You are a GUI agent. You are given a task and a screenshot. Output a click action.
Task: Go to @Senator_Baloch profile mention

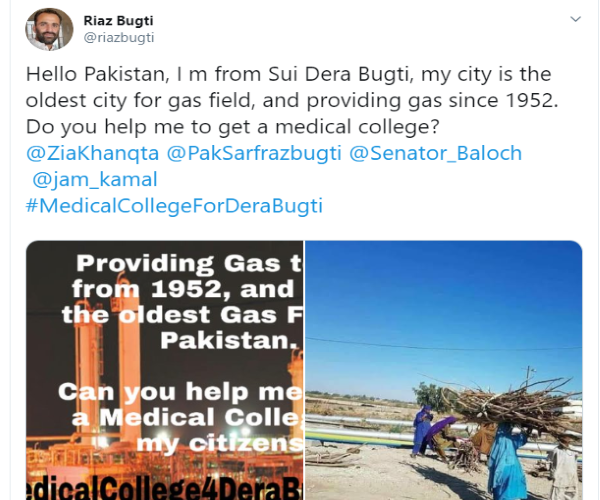point(435,153)
